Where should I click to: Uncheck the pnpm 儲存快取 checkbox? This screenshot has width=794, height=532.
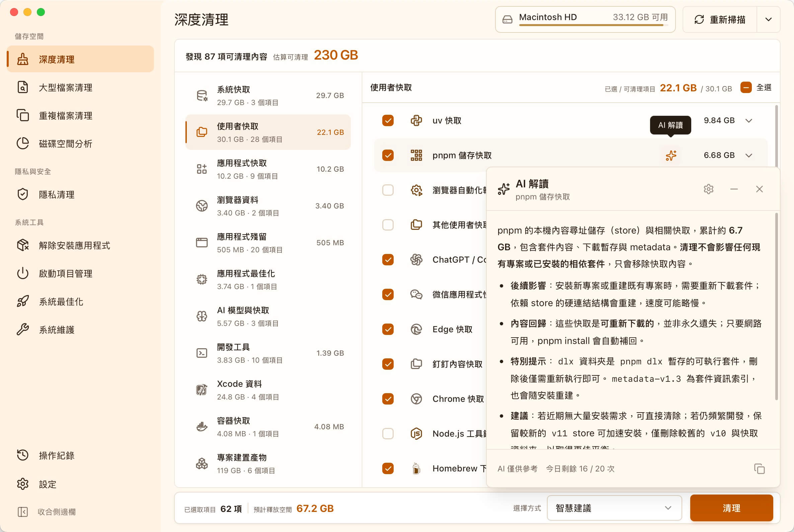pyautogui.click(x=388, y=155)
